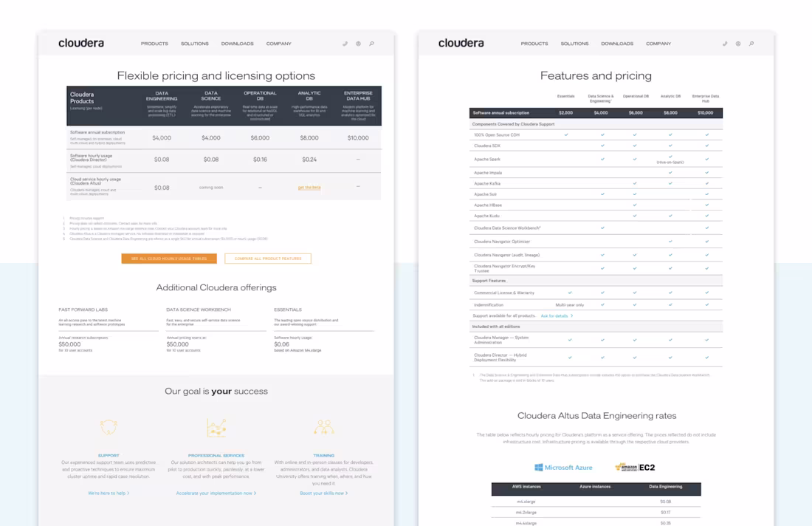This screenshot has height=526, width=812.
Task: Click the phone icon in the header
Action: tap(345, 44)
